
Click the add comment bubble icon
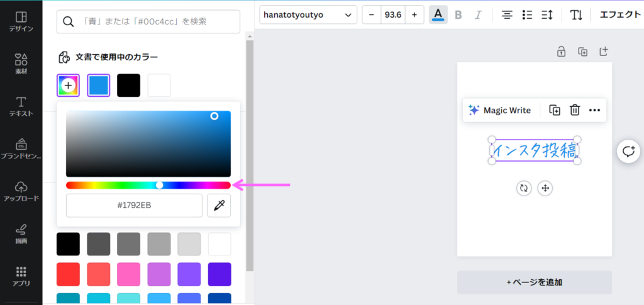628,151
